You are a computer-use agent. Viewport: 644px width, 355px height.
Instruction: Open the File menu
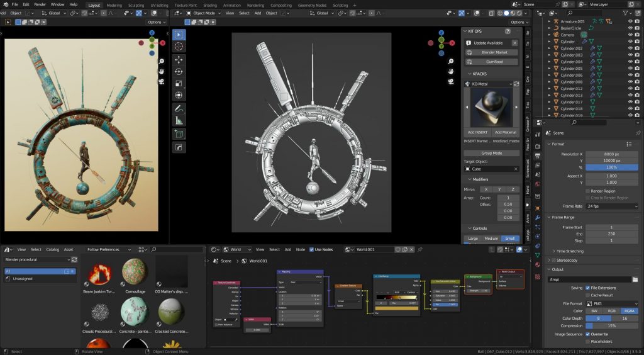click(x=15, y=4)
